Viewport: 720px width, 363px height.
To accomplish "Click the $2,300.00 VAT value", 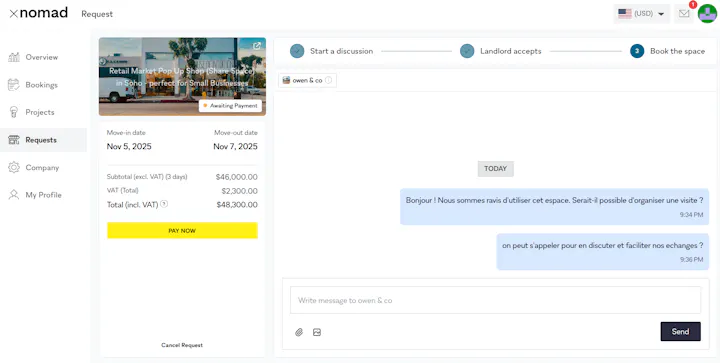I will (239, 191).
